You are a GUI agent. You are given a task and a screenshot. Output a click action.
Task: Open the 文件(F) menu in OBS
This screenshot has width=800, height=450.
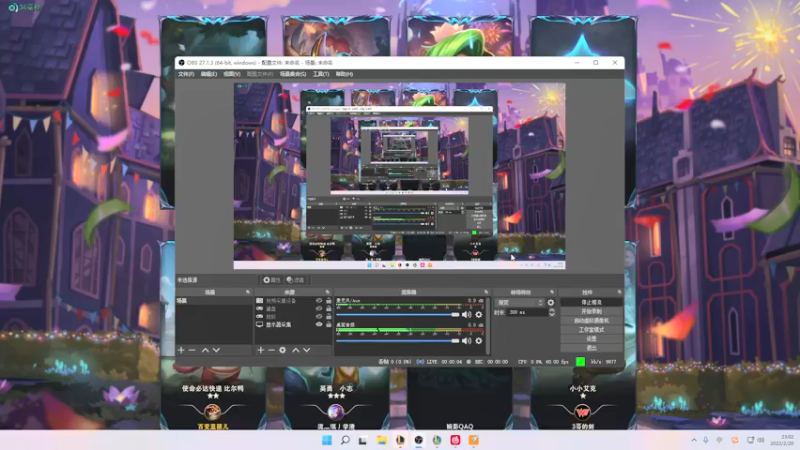(186, 74)
